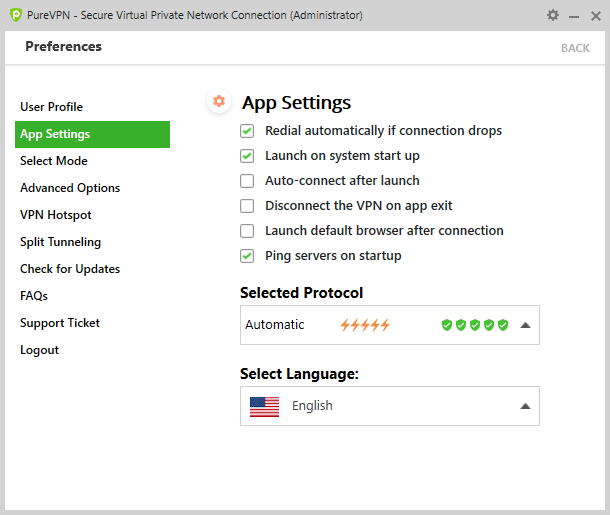Disable Launch on system start up

tap(247, 156)
